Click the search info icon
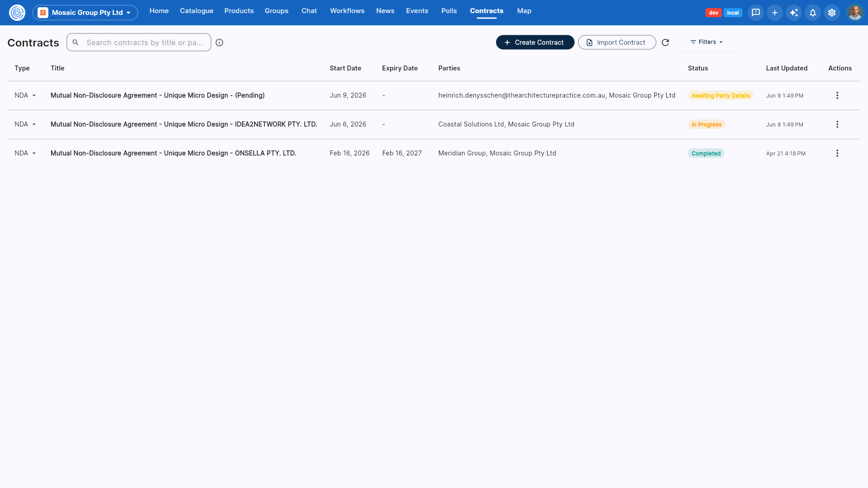The height and width of the screenshot is (488, 868). pos(219,42)
